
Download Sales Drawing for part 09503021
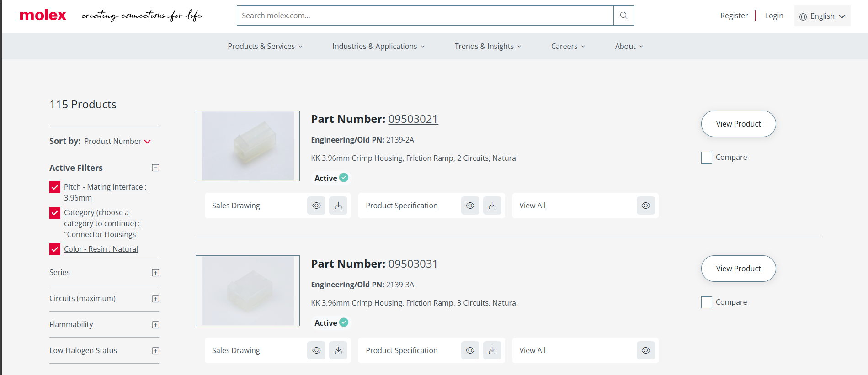(x=338, y=206)
